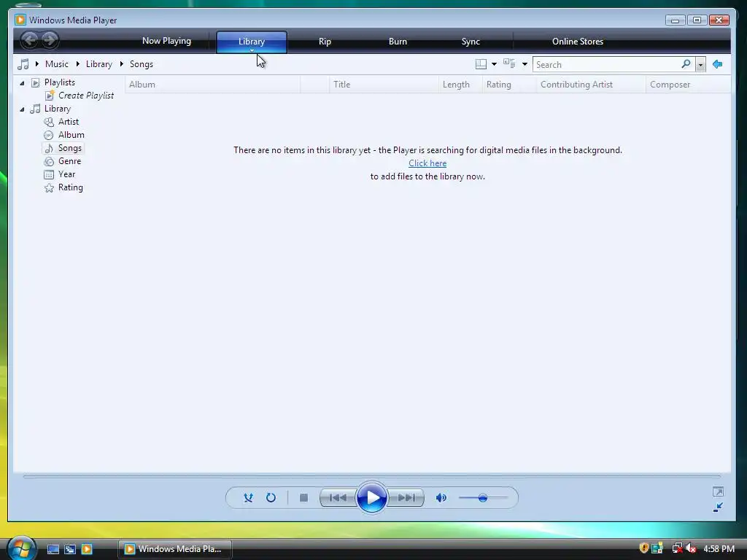Select Library in the navigation tree

pos(57,109)
